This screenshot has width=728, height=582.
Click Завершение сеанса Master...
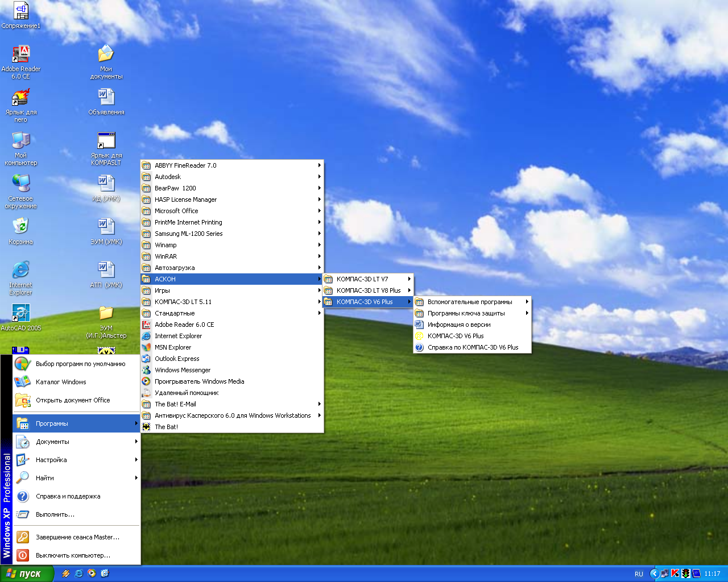[76, 537]
